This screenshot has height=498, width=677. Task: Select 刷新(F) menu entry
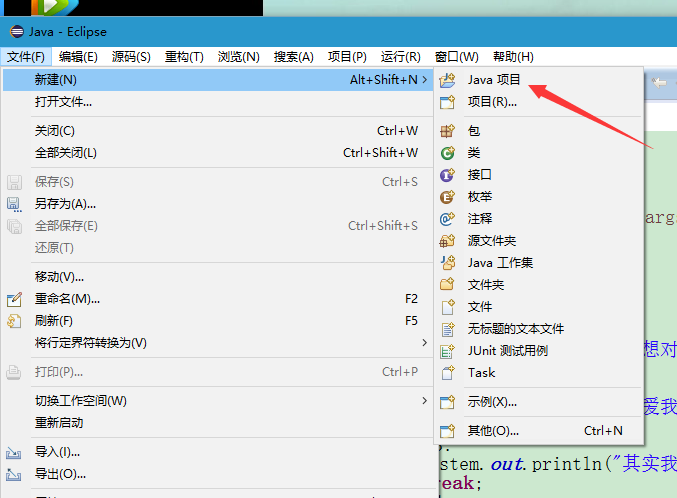coord(218,321)
